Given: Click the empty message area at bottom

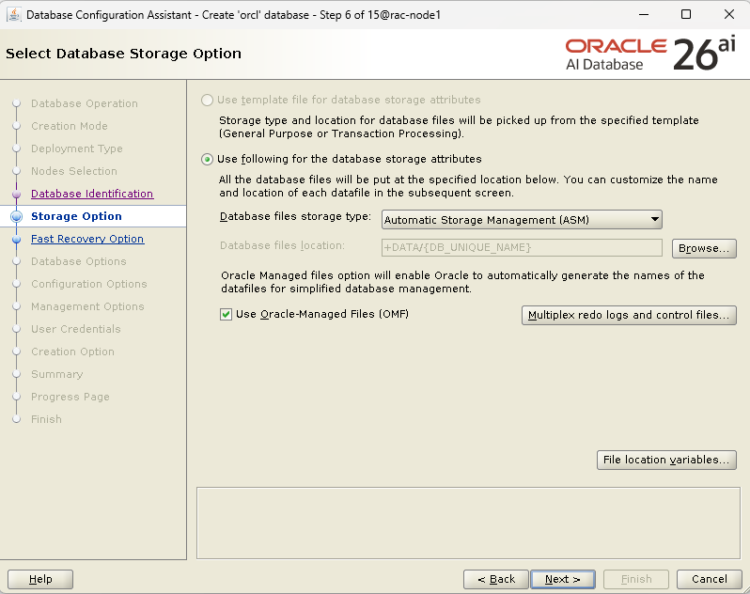Looking at the screenshot, I should [x=468, y=523].
